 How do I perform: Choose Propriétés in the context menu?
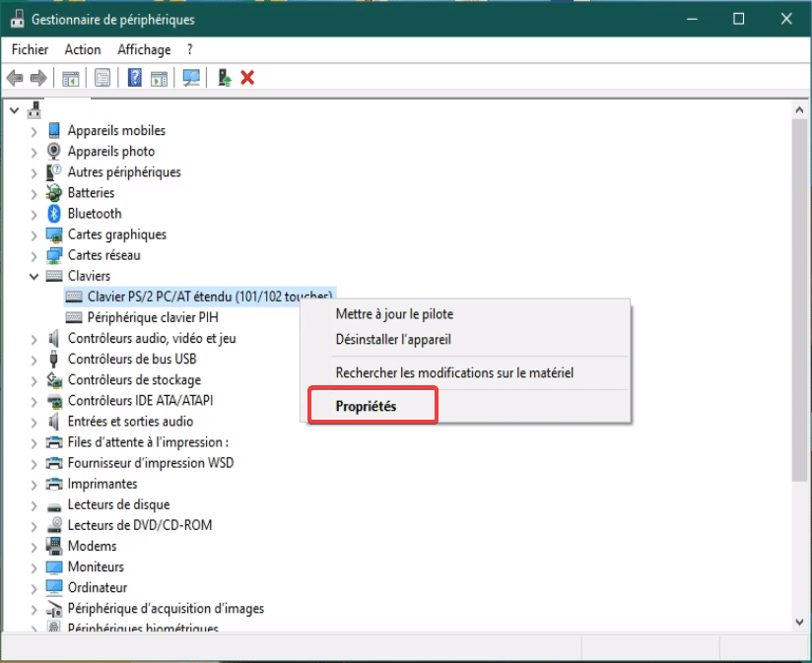tap(372, 406)
